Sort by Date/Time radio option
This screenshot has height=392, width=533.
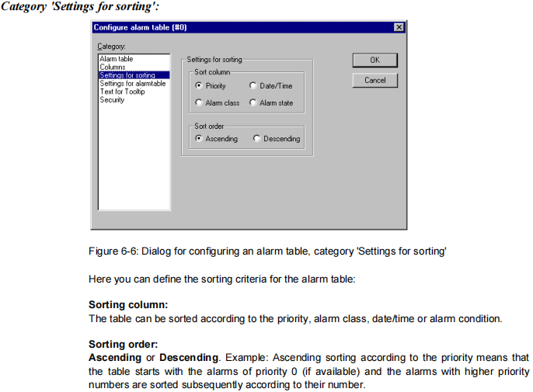pyautogui.click(x=253, y=86)
